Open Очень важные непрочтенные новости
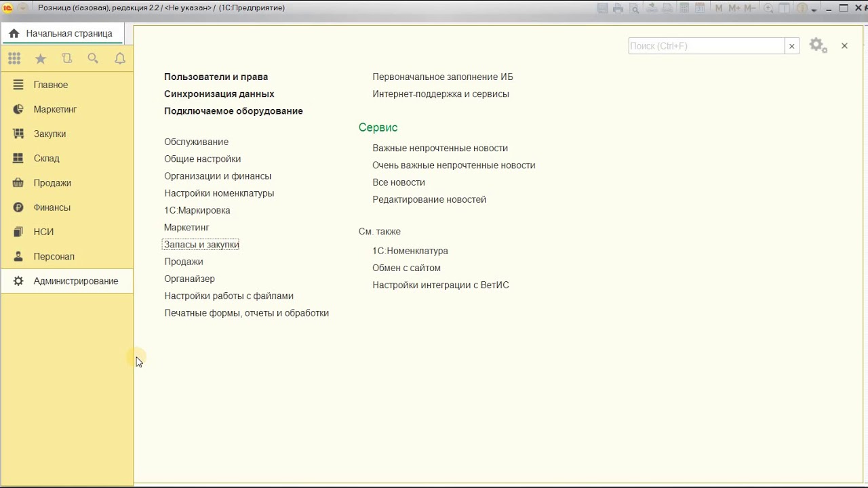This screenshot has height=488, width=868. coord(454,165)
